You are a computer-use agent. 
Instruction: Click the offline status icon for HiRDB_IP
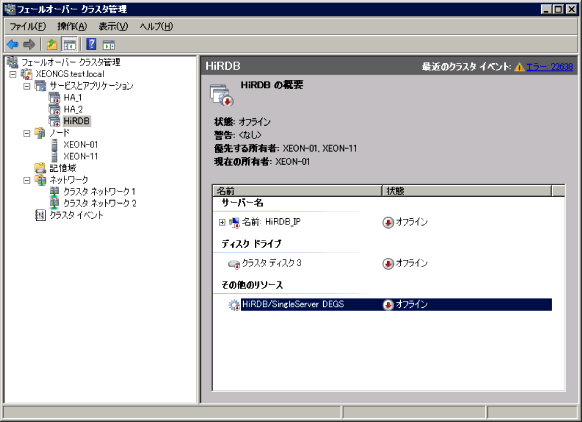[388, 222]
